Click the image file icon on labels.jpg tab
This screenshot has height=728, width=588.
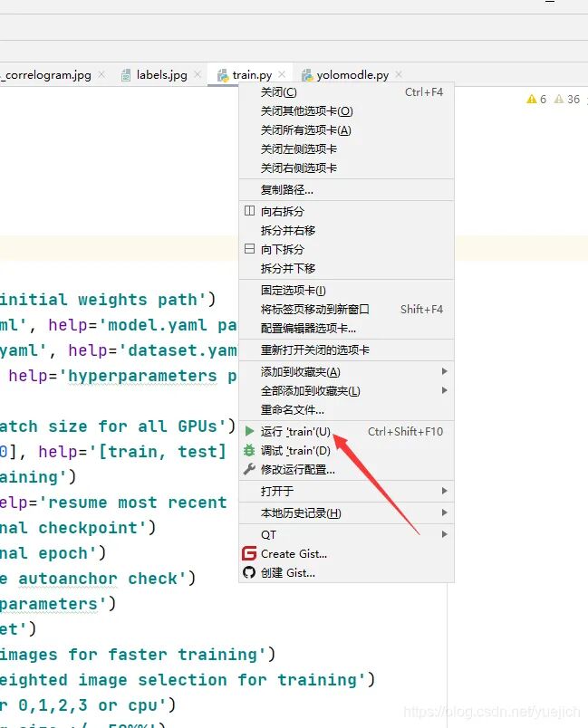(126, 75)
